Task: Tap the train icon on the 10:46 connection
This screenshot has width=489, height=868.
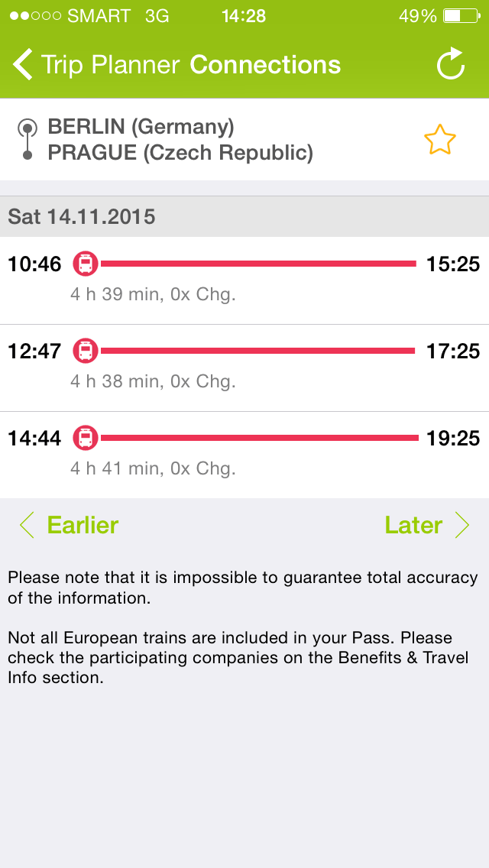Action: click(86, 264)
